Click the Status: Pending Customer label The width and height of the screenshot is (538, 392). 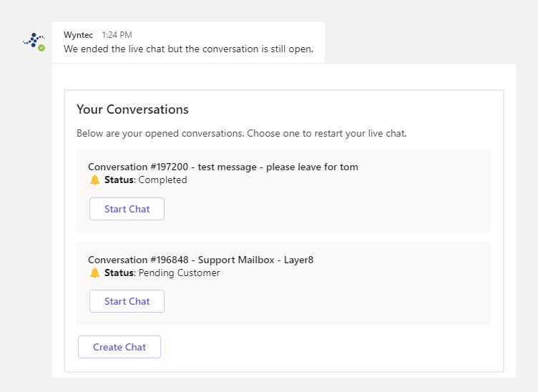tap(162, 273)
